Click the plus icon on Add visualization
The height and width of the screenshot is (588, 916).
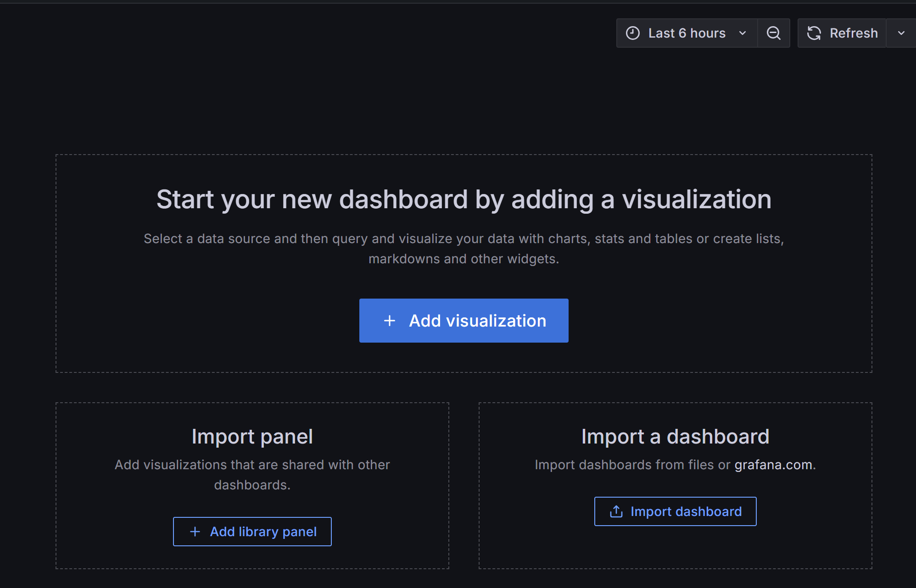click(x=390, y=321)
